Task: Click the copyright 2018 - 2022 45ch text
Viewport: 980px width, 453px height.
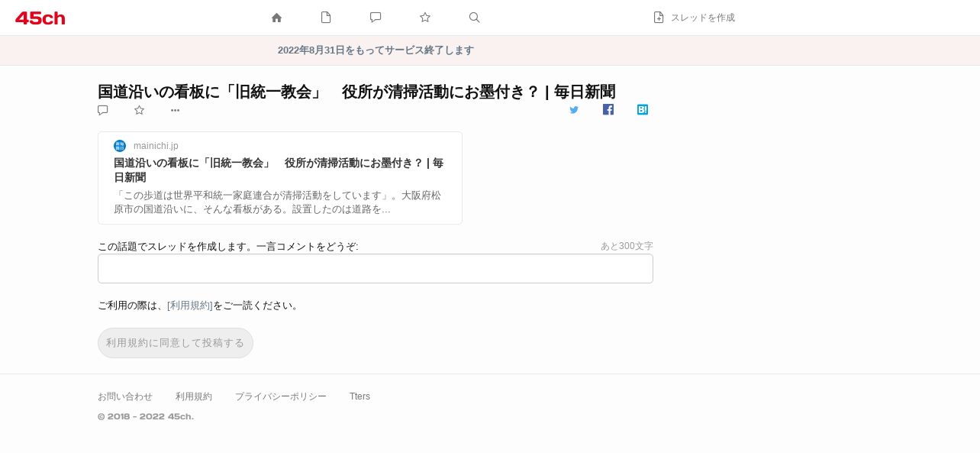Action: pos(146,416)
